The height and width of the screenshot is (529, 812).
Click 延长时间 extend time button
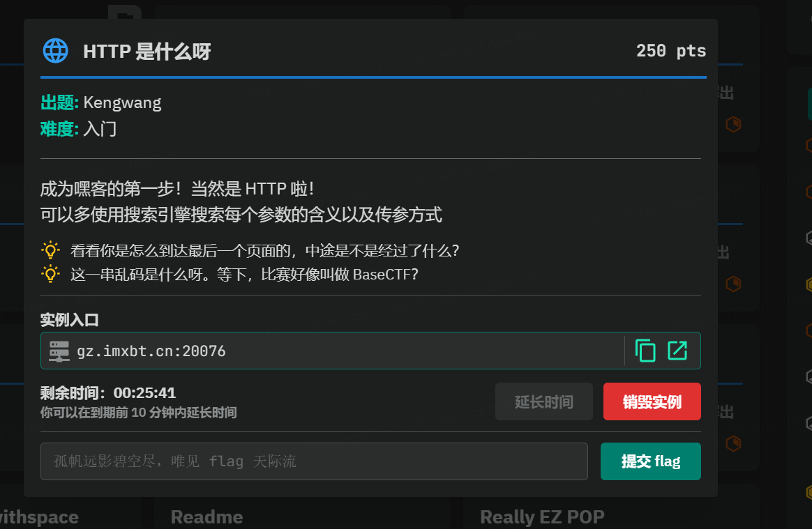click(543, 401)
